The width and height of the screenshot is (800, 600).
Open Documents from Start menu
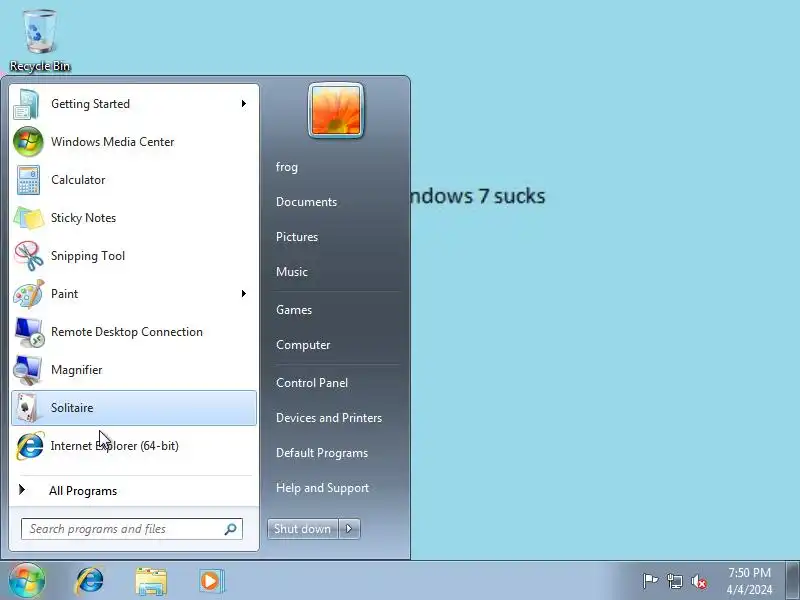[307, 202]
